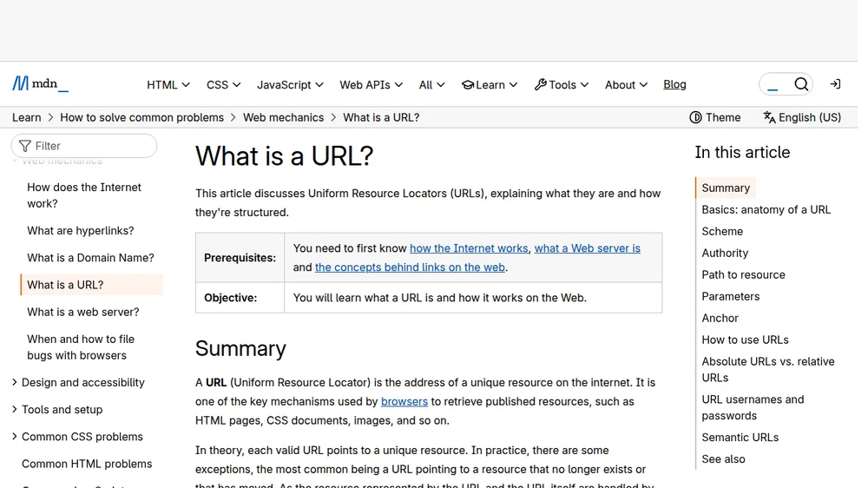Jump to How to use URLs section
Viewport: 868px width, 488px height.
point(745,339)
